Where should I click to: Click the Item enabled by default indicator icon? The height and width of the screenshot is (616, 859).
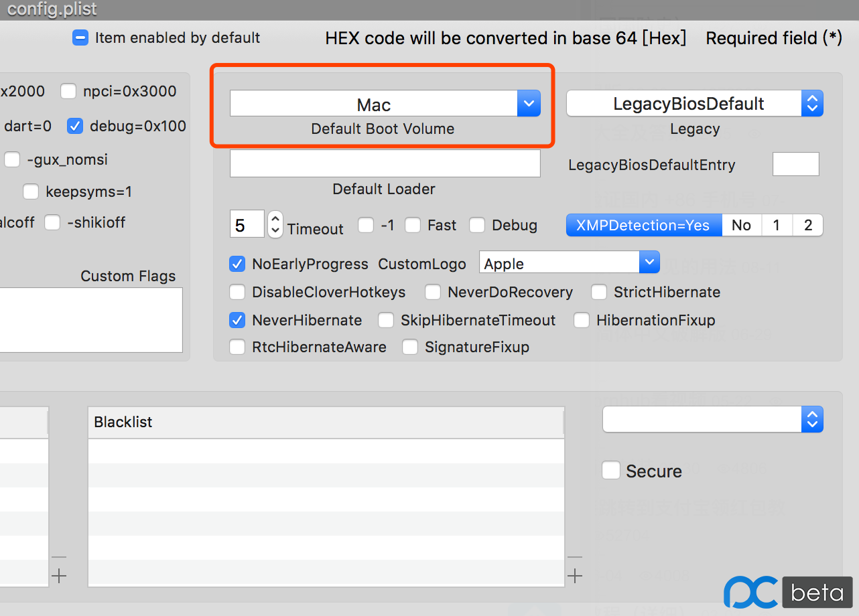tap(80, 38)
